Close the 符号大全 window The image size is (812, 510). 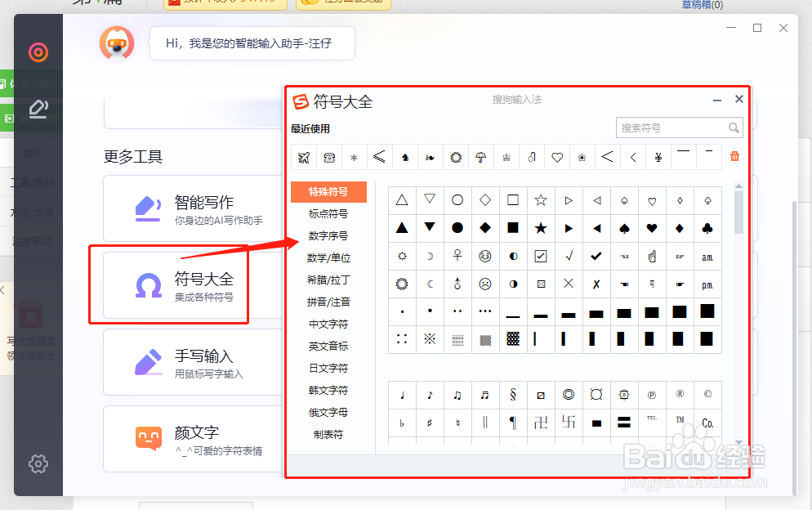739,99
